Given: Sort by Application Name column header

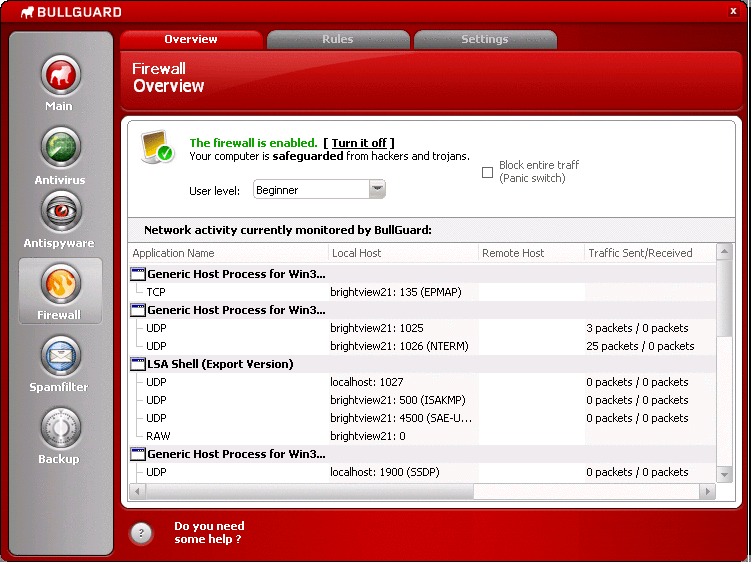Looking at the screenshot, I should coord(229,253).
